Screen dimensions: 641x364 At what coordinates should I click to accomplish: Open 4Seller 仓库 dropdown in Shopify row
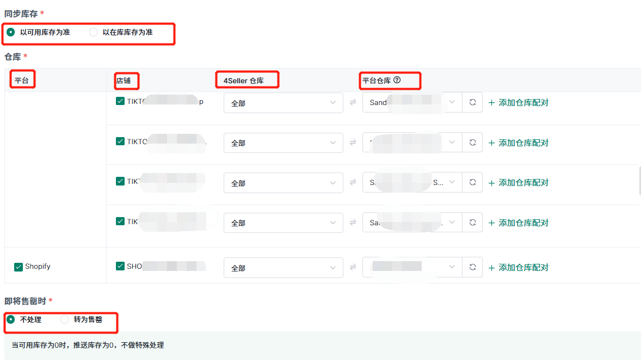pyautogui.click(x=283, y=268)
